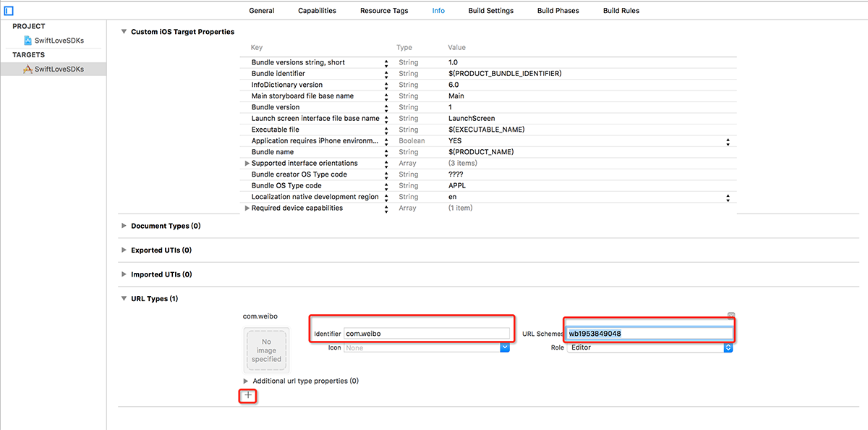Select value $(EXECUTABLE_NAME)
The image size is (868, 430).
point(487,130)
